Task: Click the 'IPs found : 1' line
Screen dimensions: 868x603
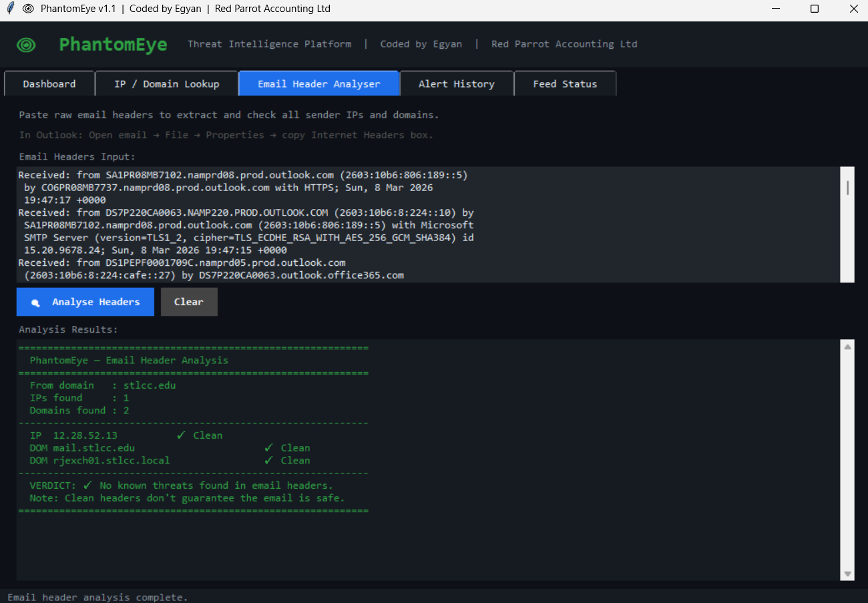Action: pyautogui.click(x=79, y=398)
